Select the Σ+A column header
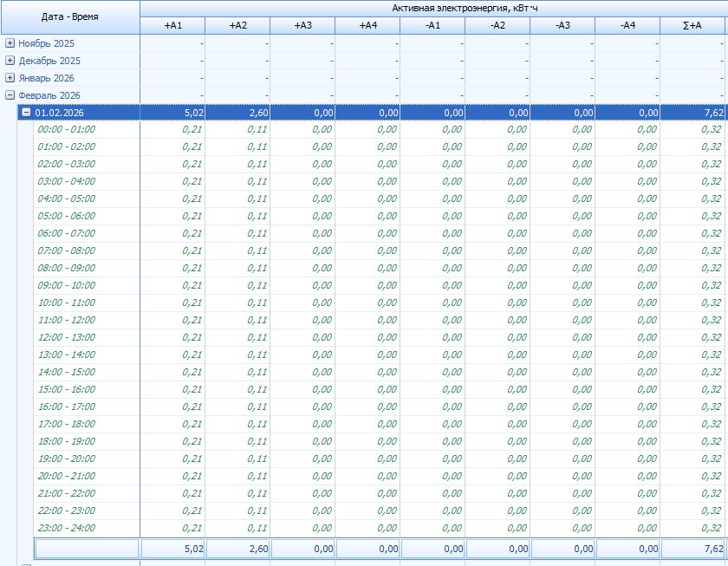This screenshot has width=728, height=566. pyautogui.click(x=692, y=25)
